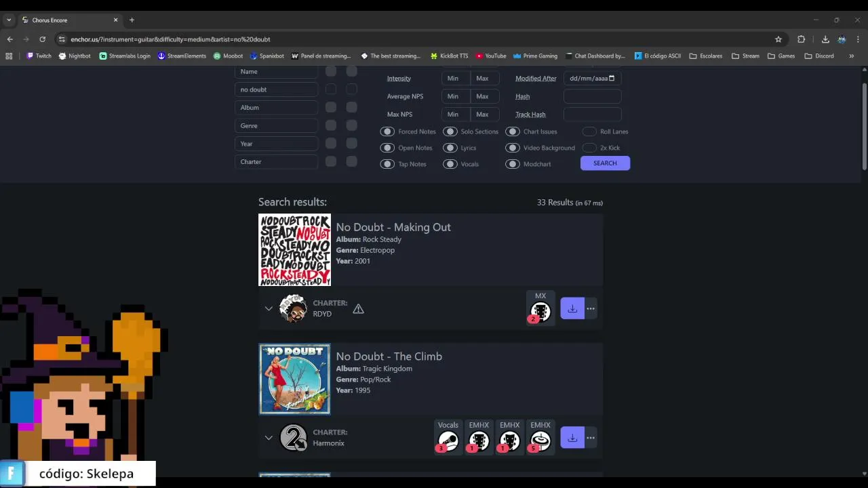Open a new browser tab

point(132,20)
